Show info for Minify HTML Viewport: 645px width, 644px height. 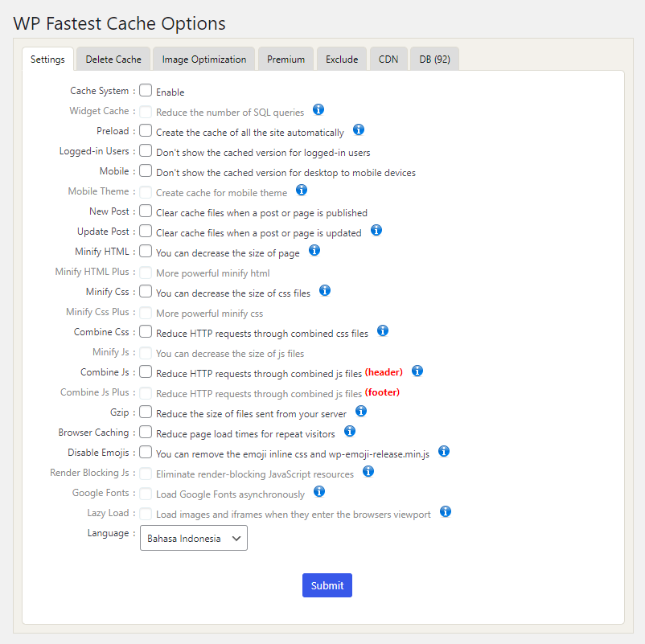[314, 250]
